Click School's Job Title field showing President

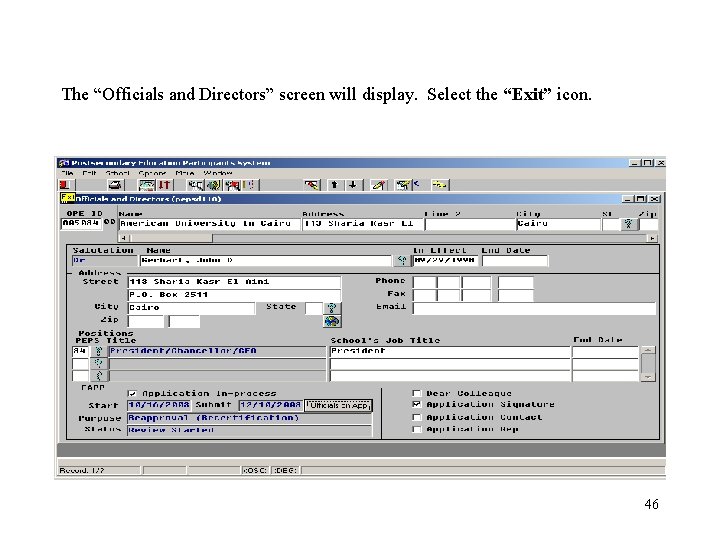[x=450, y=352]
